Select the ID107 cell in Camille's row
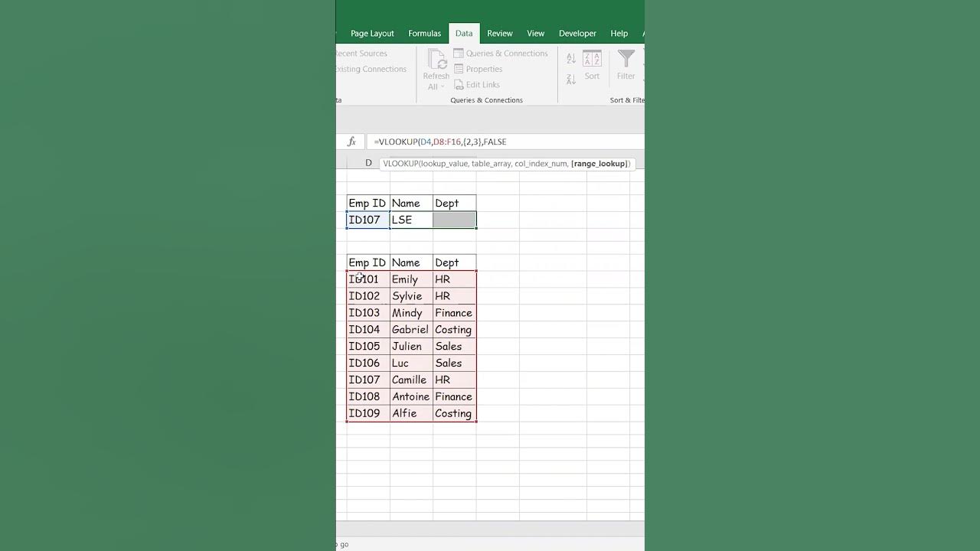The height and width of the screenshot is (551, 980). coord(368,380)
